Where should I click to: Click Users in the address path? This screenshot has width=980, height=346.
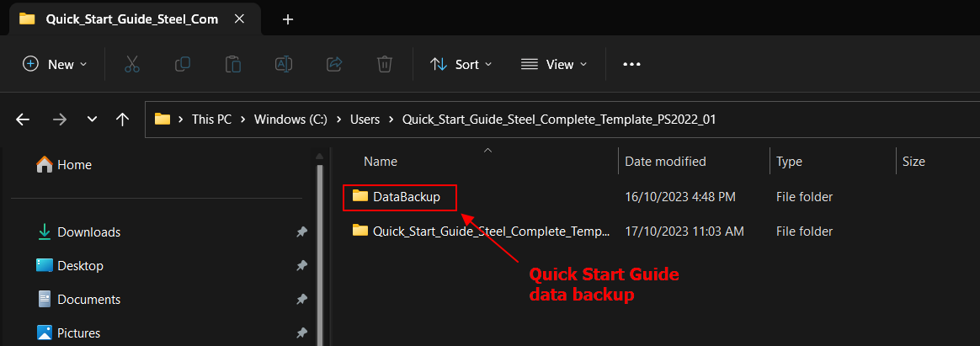[x=365, y=120]
